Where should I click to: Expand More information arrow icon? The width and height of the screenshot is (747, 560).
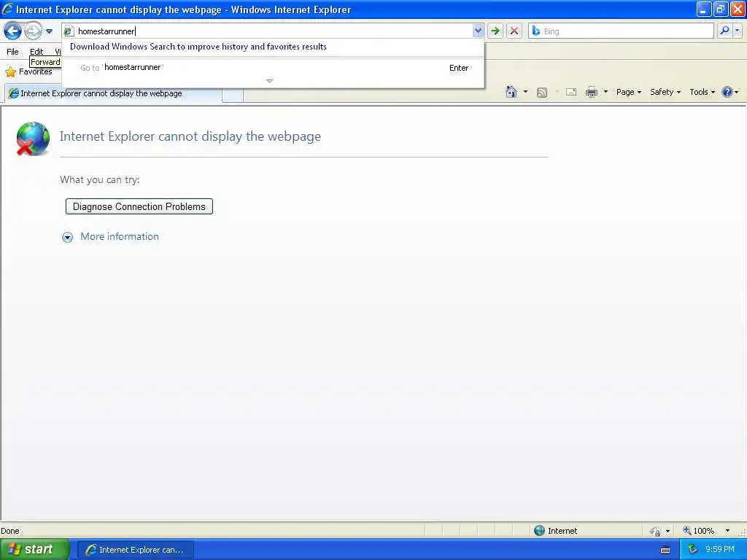tap(68, 237)
